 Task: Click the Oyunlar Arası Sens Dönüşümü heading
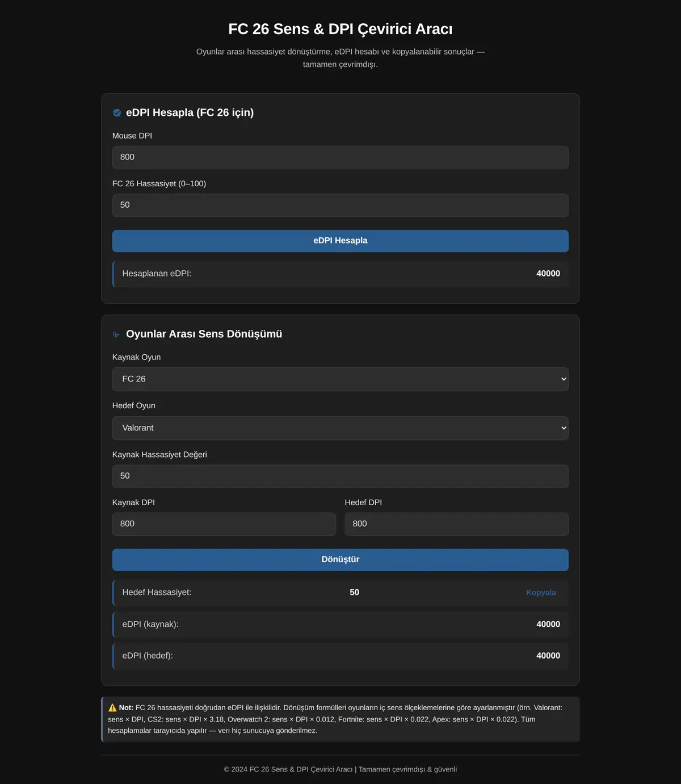(204, 334)
